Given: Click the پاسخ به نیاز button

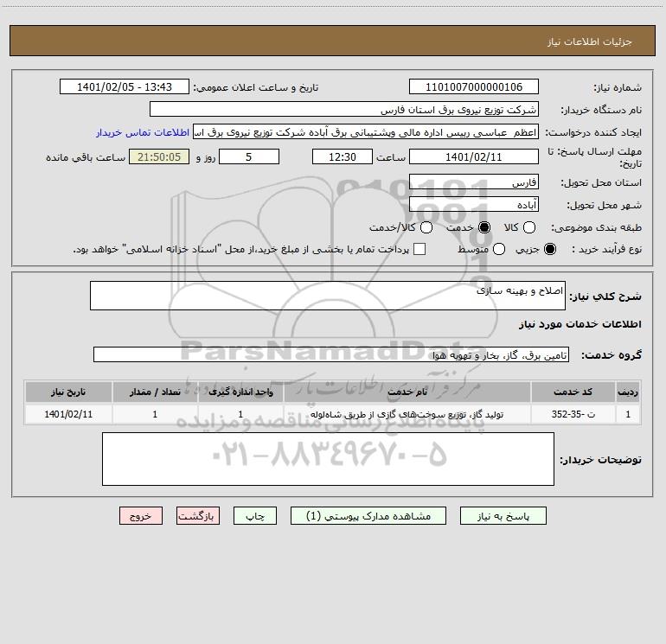Looking at the screenshot, I should click(x=503, y=516).
